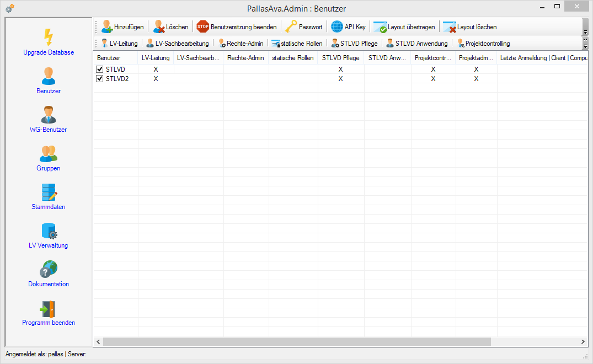Sort by the Benutzer column header
This screenshot has width=593, height=364.
[116, 58]
